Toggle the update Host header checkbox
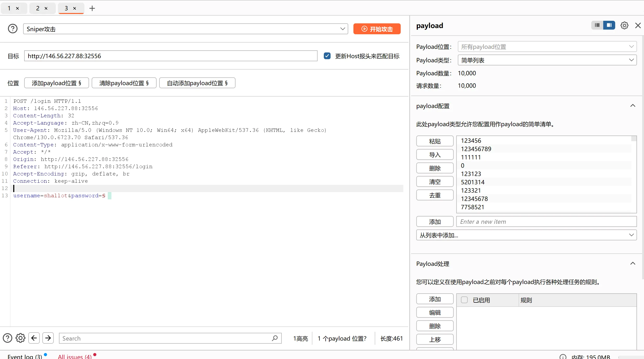This screenshot has height=359, width=644. (327, 56)
